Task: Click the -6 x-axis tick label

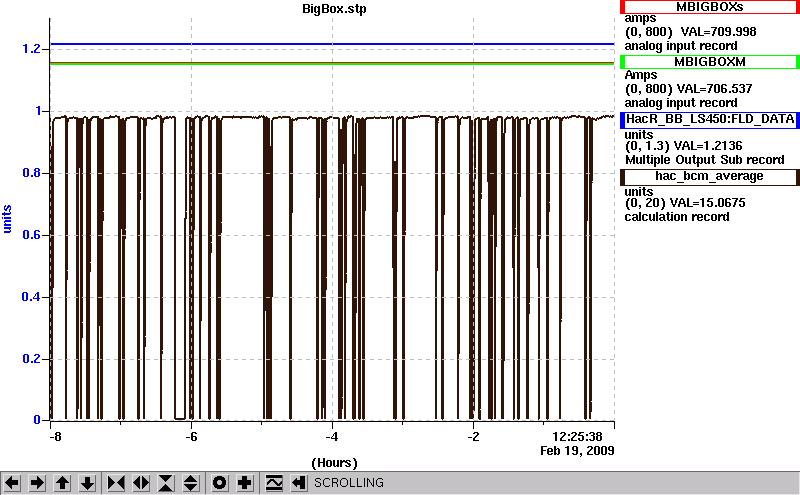Action: (x=190, y=437)
